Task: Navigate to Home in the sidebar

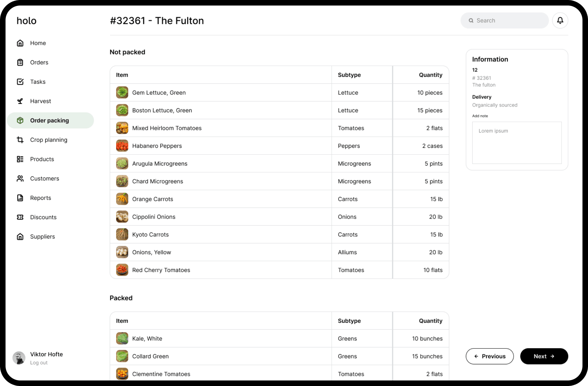Action: coord(38,43)
